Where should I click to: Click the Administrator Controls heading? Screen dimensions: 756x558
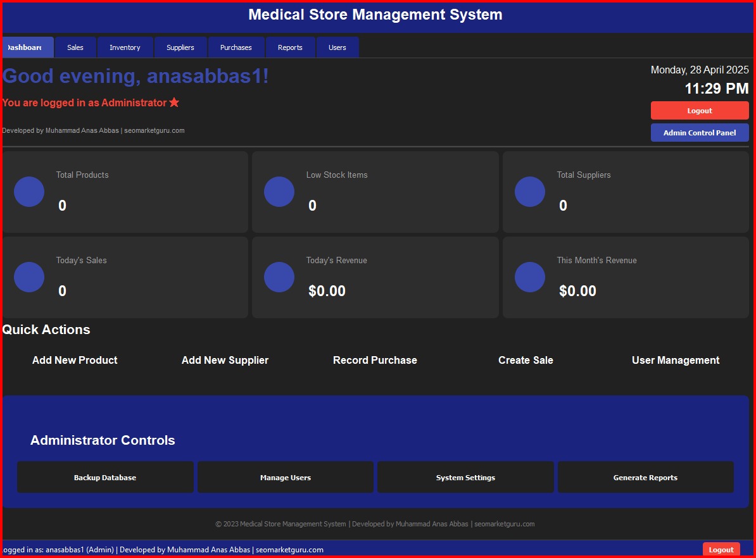click(x=103, y=440)
